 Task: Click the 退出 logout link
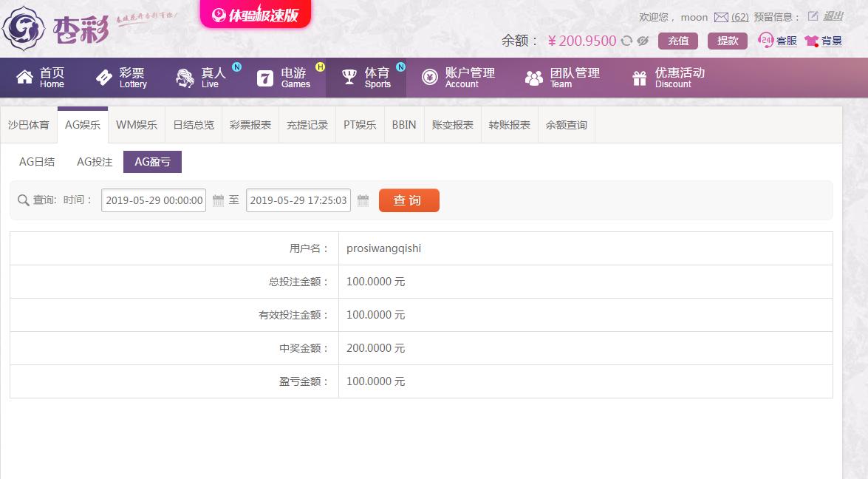tap(833, 16)
